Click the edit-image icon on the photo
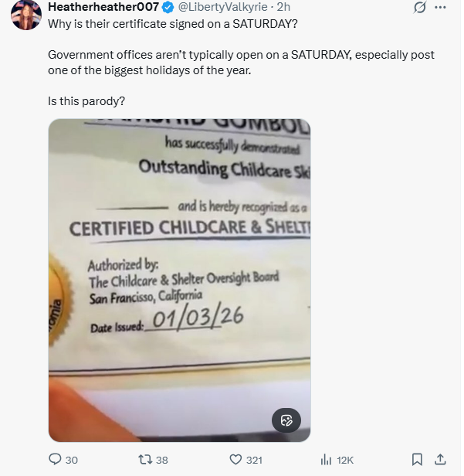 286,420
